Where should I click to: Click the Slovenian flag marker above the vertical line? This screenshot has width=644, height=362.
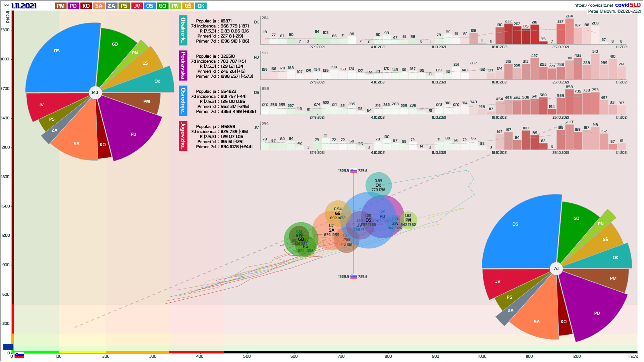(x=354, y=171)
